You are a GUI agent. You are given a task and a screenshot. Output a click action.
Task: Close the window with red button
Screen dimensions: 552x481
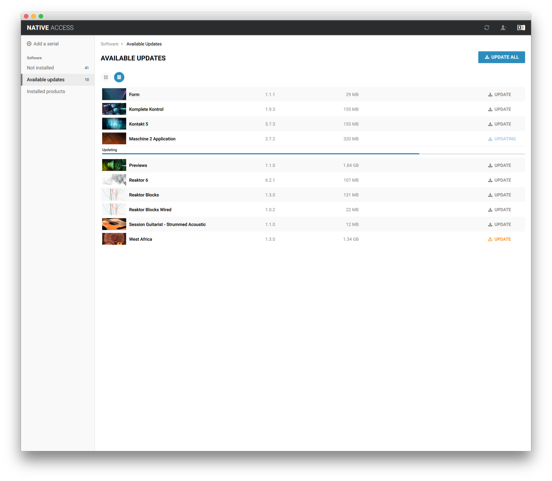point(26,16)
